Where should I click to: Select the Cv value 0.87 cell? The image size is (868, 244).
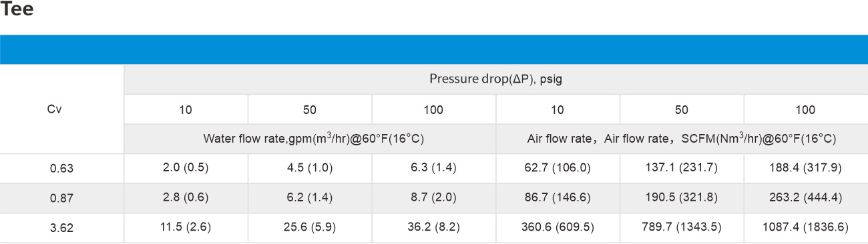(x=61, y=199)
